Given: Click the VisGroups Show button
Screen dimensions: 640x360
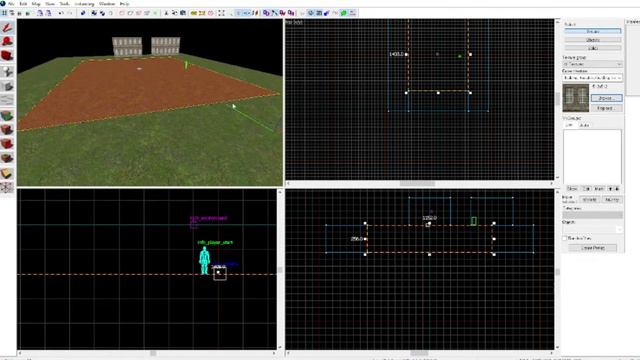Looking at the screenshot, I should click(572, 189).
